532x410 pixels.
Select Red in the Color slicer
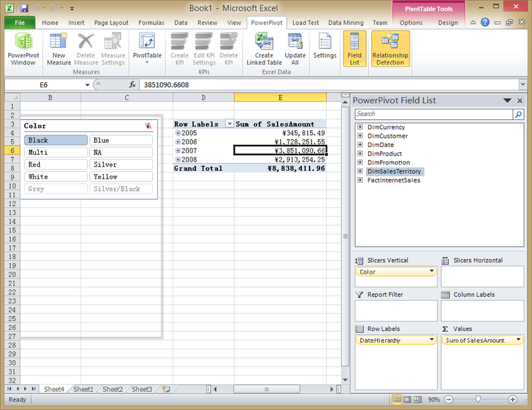(55, 164)
